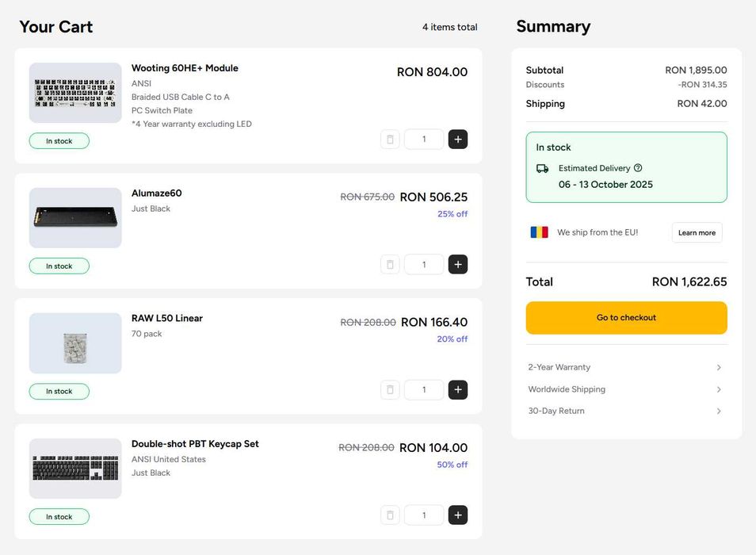The width and height of the screenshot is (756, 555).
Task: Delete Wooting 60HE+ Module from cart
Action: [x=390, y=140]
